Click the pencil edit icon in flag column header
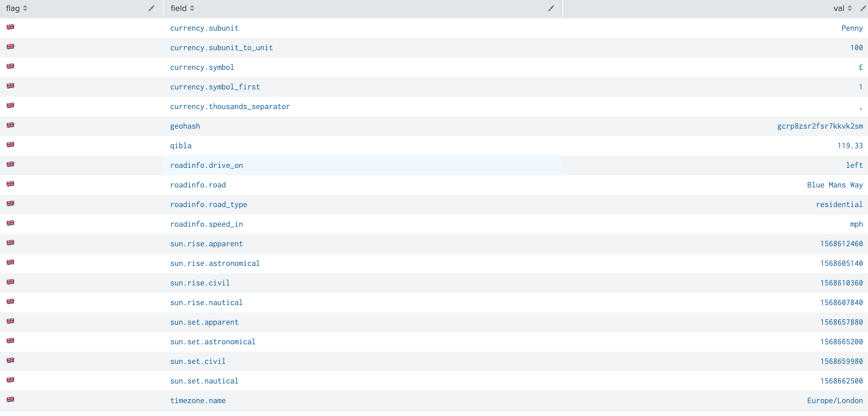The width and height of the screenshot is (868, 416). click(151, 9)
